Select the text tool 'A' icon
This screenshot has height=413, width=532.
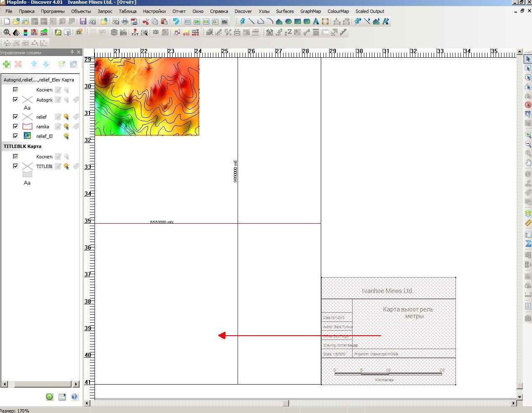[x=316, y=21]
